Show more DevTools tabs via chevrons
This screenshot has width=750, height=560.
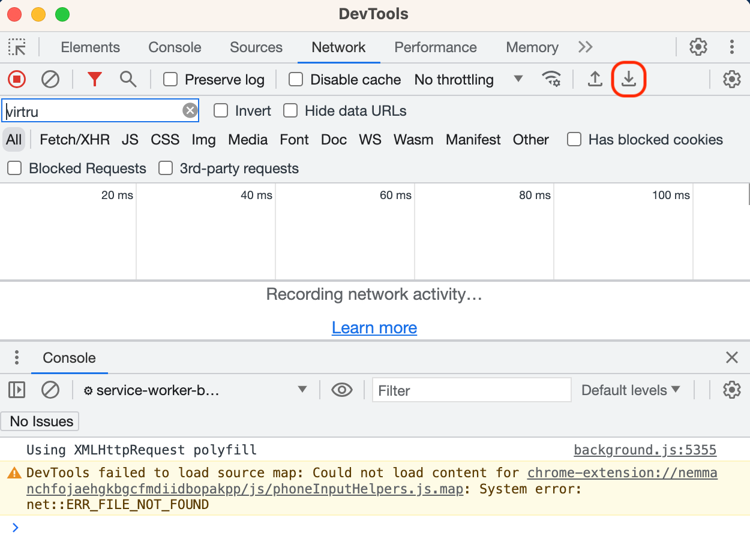pos(586,47)
